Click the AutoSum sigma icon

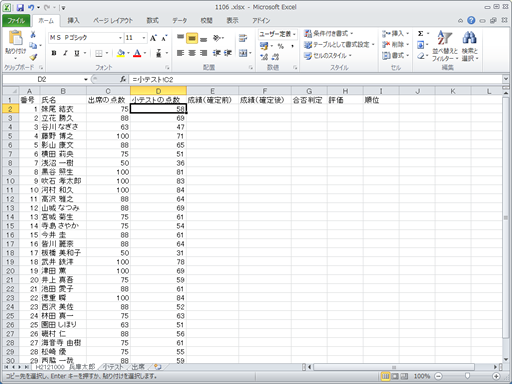[421, 34]
